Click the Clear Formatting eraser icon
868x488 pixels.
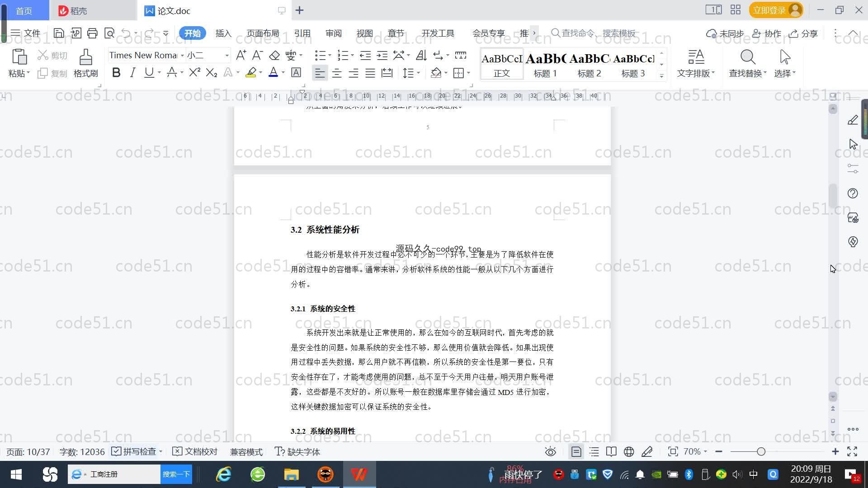pos(274,55)
